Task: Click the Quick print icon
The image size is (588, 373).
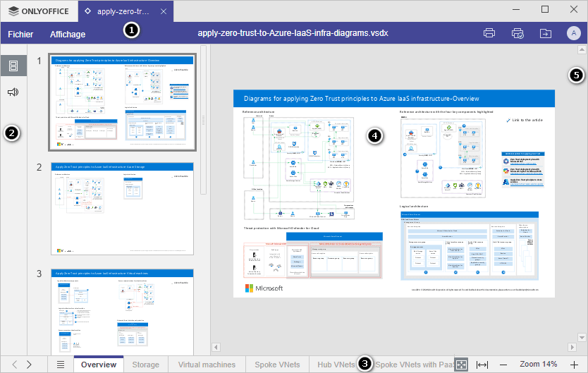Action: (x=517, y=33)
